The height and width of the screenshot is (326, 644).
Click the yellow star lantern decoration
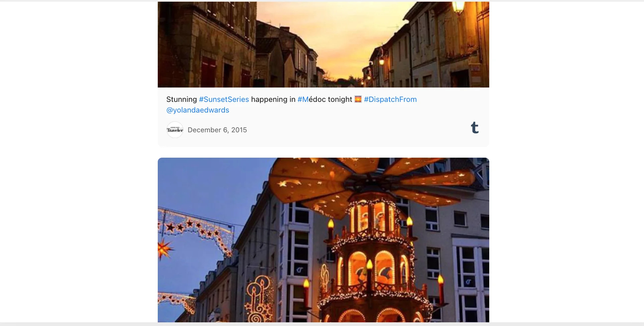165,249
